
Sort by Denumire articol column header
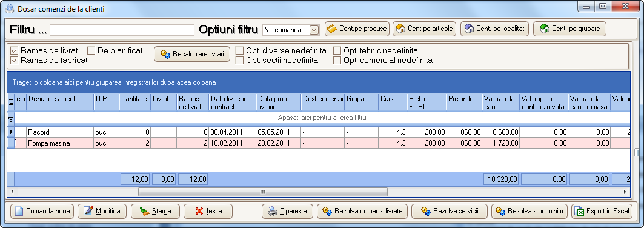[61, 102]
